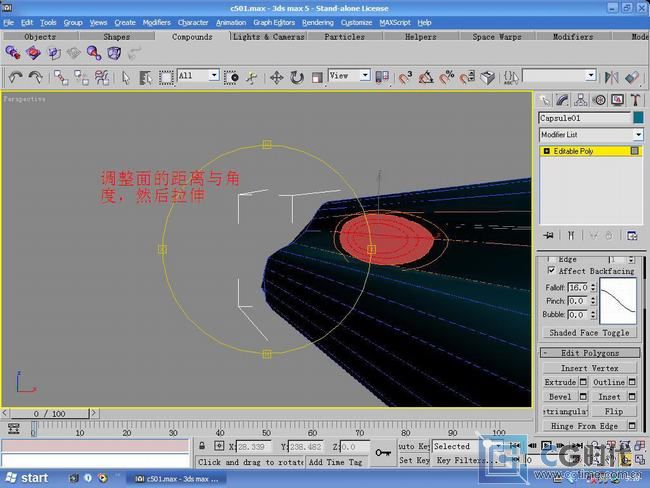Toggle Affect Backfacing checkbox
Viewport: 650px width, 488px height.
click(551, 270)
